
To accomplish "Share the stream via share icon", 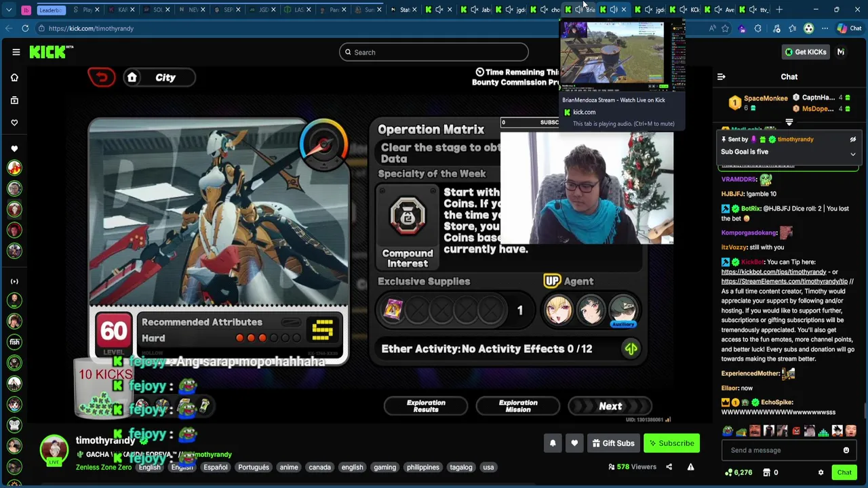I will tap(669, 467).
